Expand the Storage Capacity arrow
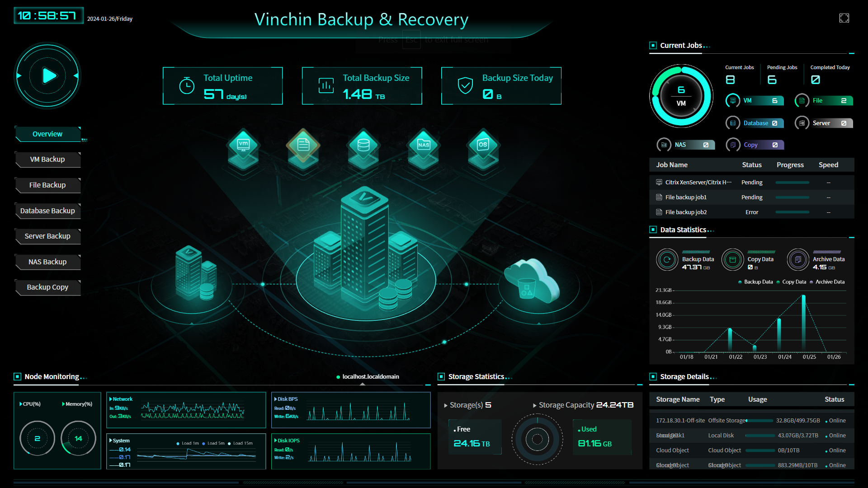This screenshot has width=868, height=488. click(534, 405)
